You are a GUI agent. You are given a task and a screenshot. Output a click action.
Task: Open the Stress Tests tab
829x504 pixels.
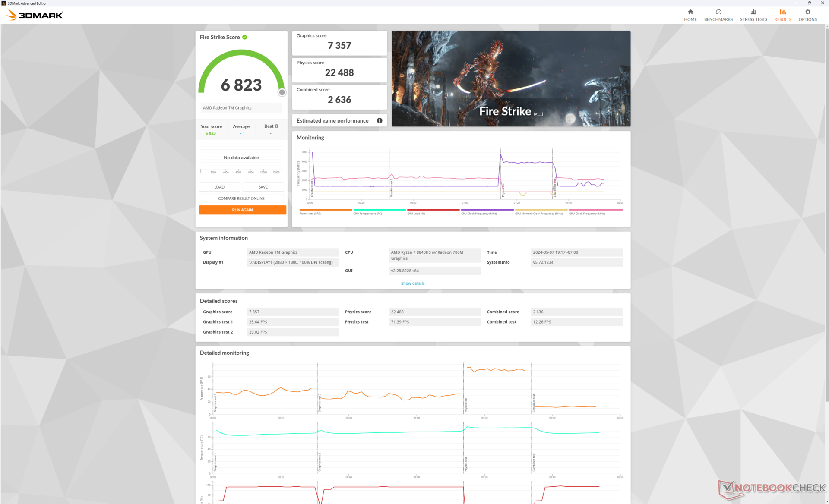(753, 15)
